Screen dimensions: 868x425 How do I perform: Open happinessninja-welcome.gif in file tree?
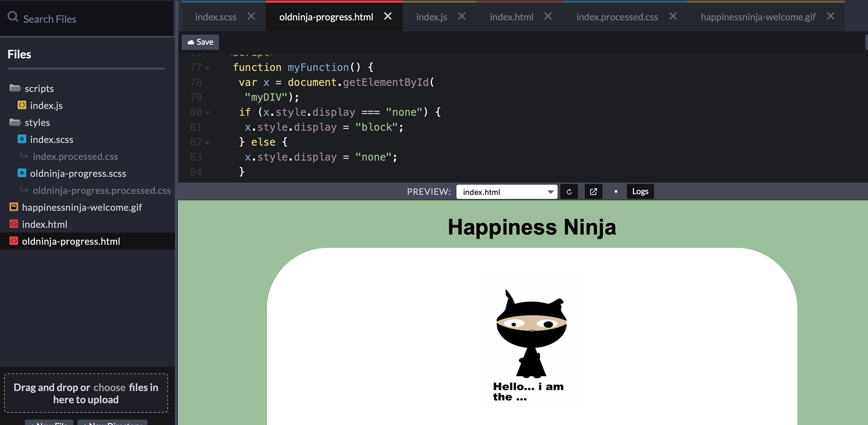coord(82,207)
